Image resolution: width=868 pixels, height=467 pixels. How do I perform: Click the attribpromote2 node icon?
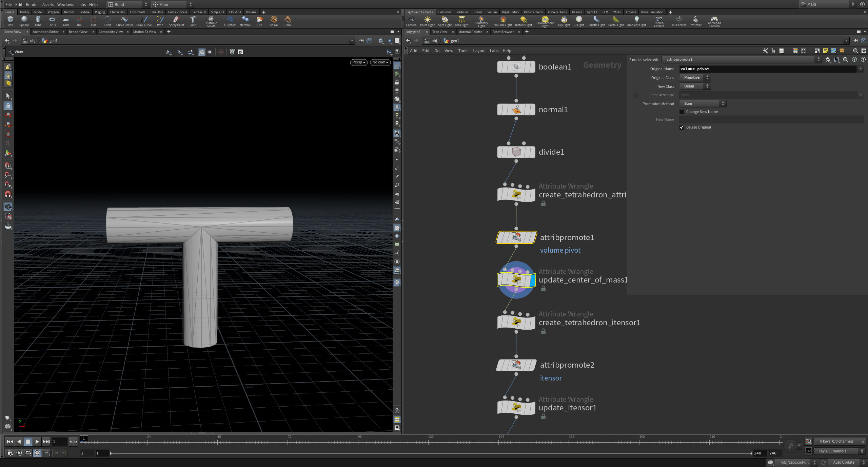pyautogui.click(x=516, y=365)
